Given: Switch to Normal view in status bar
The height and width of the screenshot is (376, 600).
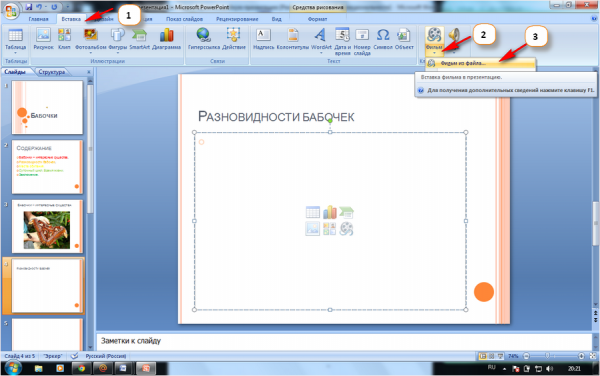Looking at the screenshot, I should [x=483, y=356].
